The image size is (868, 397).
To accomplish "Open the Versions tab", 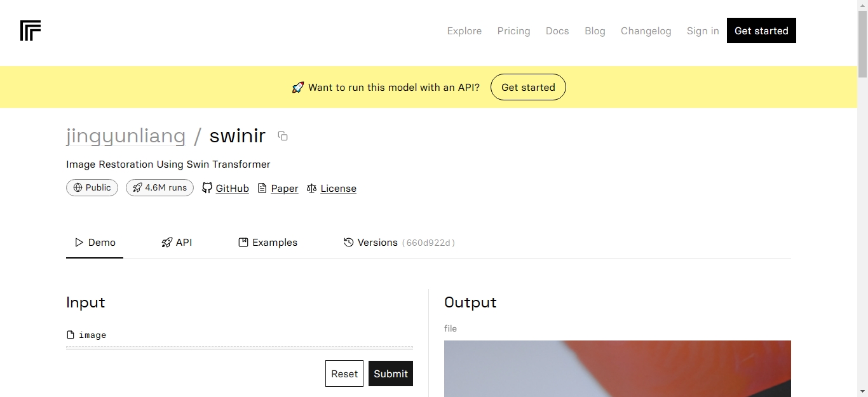I will 399,243.
